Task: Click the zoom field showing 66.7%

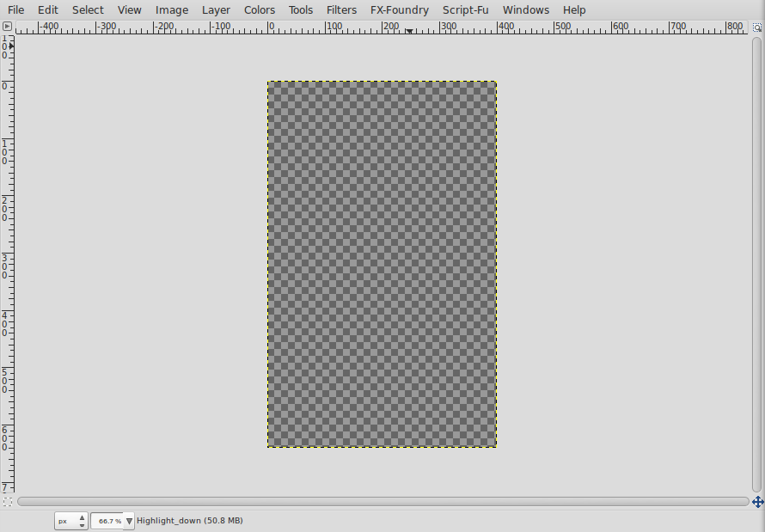Action: tap(109, 520)
